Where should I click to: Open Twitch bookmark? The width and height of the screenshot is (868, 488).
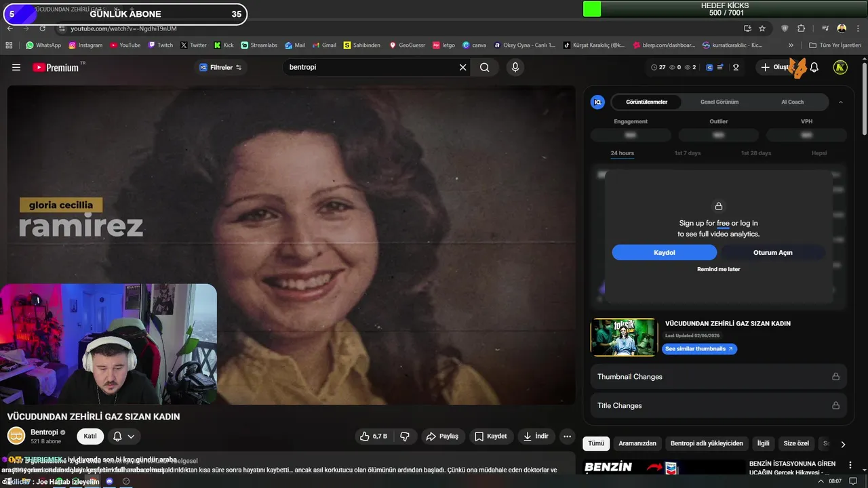click(x=160, y=45)
